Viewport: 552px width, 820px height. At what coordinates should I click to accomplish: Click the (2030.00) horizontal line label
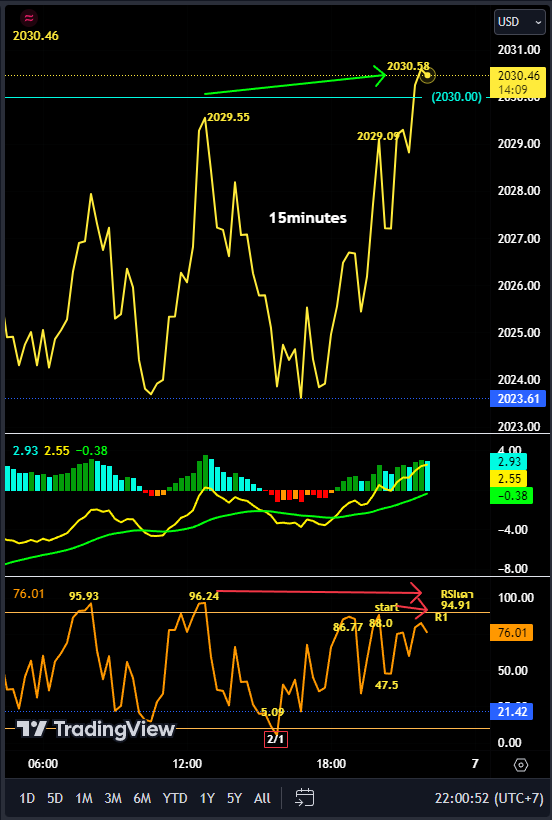[456, 97]
